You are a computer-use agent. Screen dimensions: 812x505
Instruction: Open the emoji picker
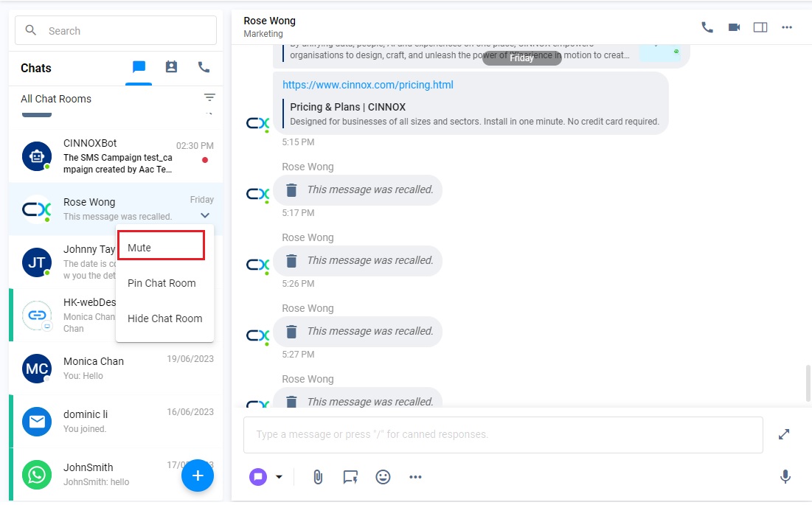pyautogui.click(x=383, y=476)
